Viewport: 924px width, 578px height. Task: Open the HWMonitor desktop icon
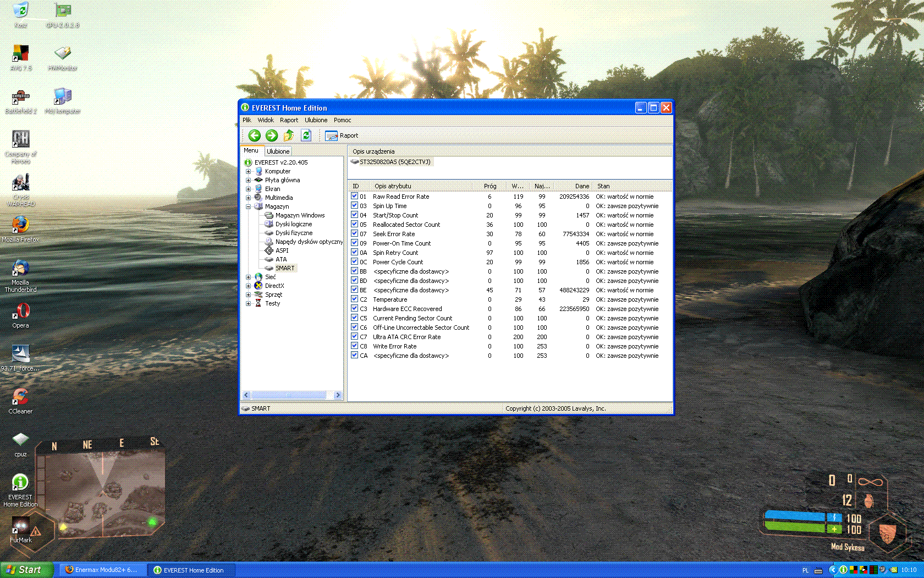pos(63,58)
